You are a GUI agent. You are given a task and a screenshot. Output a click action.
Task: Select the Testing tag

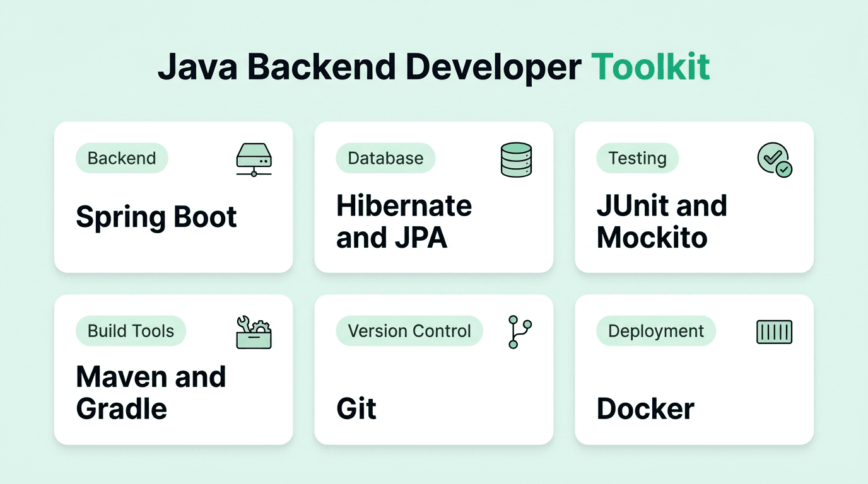pyautogui.click(x=637, y=158)
